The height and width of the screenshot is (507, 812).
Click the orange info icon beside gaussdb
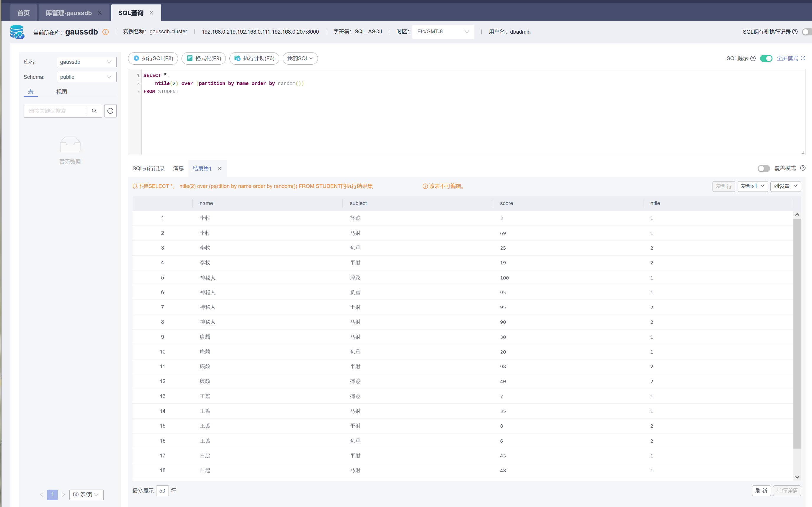click(x=105, y=32)
